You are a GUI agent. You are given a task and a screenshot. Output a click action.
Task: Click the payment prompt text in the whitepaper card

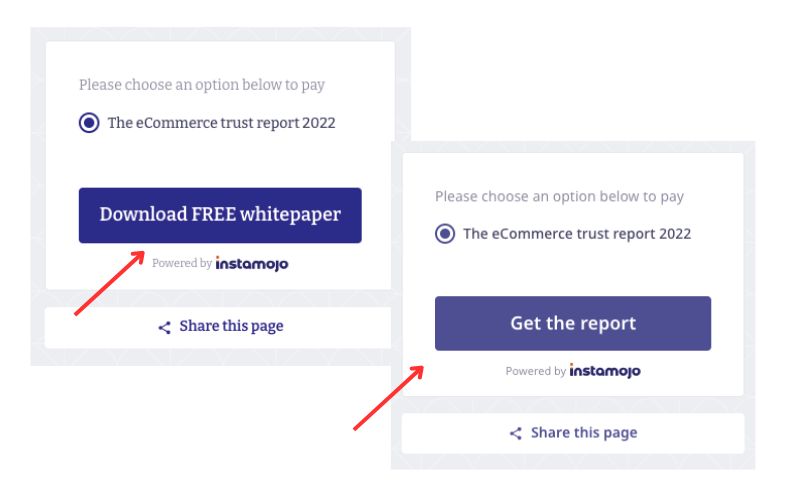(202, 85)
